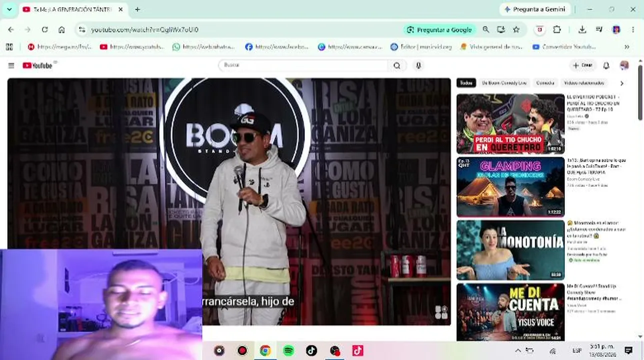Screen dimensions: 644x360
Task: Bookmark this page with the star icon
Action: click(516, 29)
